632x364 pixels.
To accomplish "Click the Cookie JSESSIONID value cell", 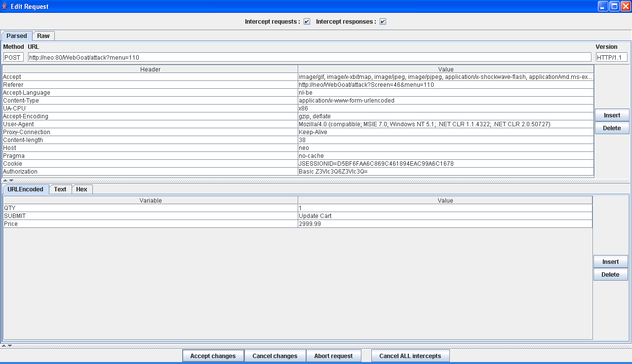I will point(444,164).
